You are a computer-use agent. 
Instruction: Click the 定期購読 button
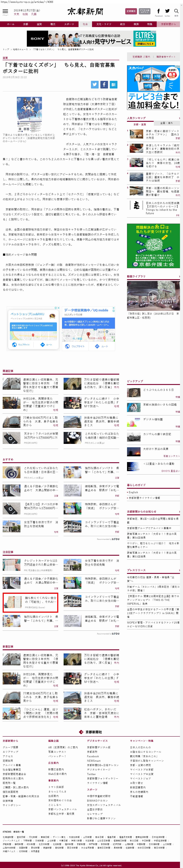tap(131, 11)
